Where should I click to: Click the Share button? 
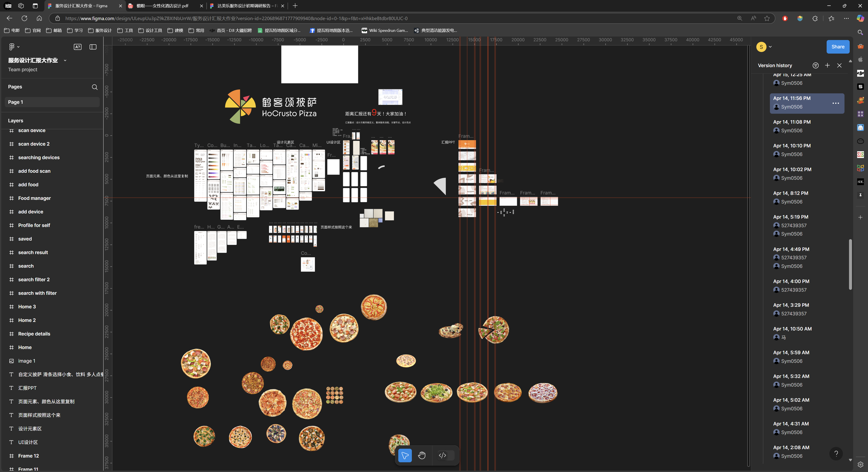pyautogui.click(x=838, y=47)
